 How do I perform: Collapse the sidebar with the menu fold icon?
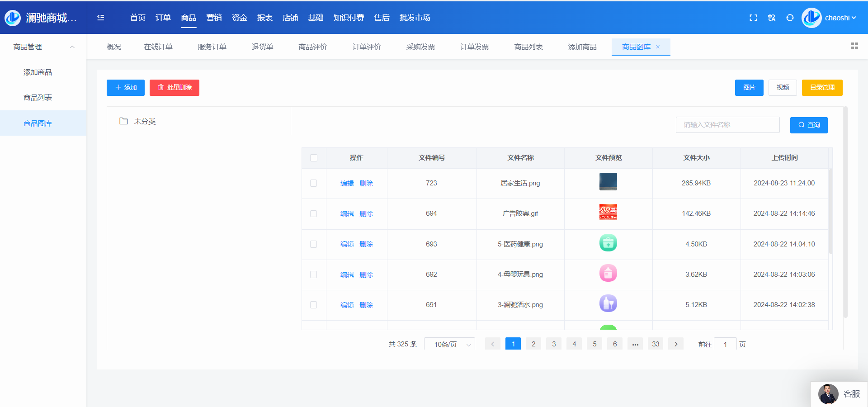click(100, 18)
